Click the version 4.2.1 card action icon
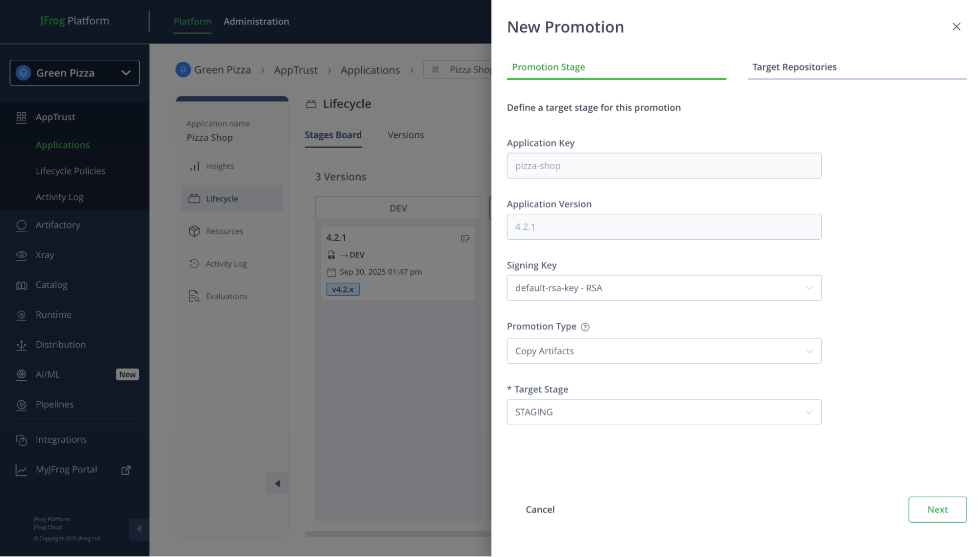The height and width of the screenshot is (557, 980). click(465, 239)
